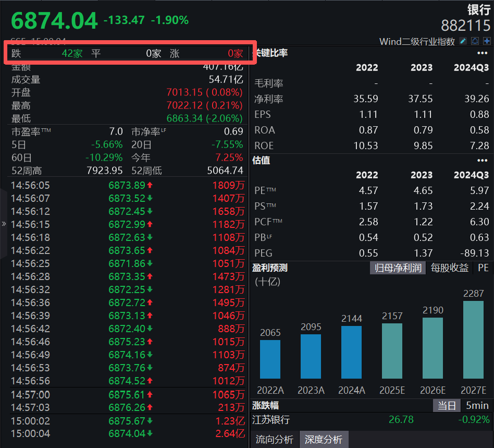Click the Wind二级行业指数 label

point(417,41)
